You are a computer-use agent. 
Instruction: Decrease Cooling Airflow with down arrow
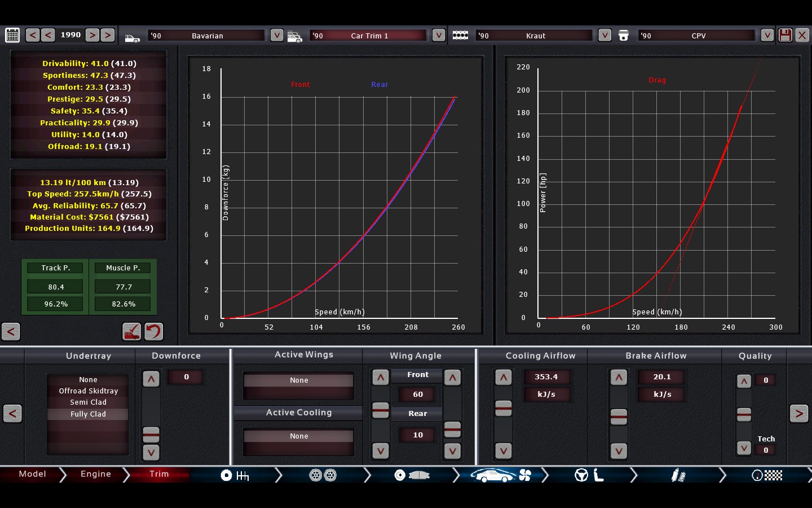[504, 450]
